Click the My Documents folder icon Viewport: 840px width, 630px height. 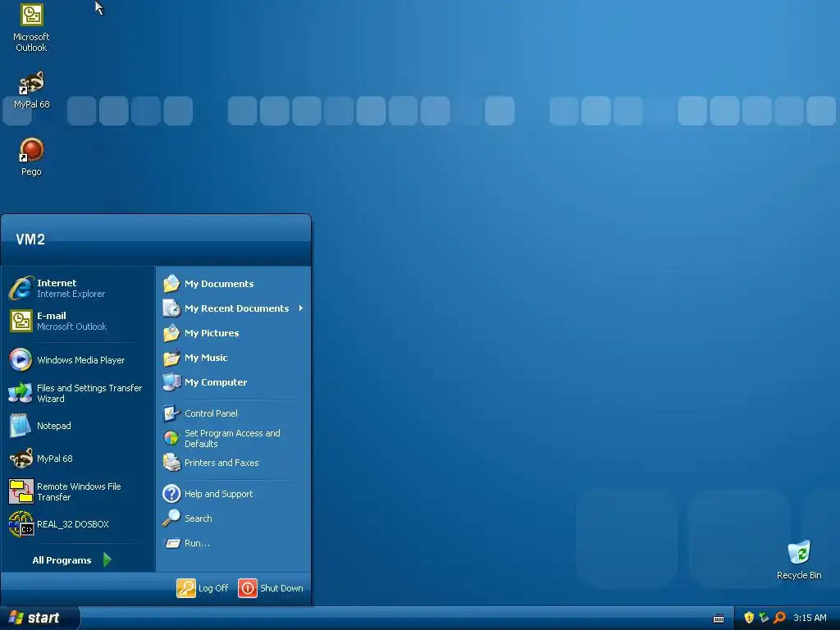[171, 283]
